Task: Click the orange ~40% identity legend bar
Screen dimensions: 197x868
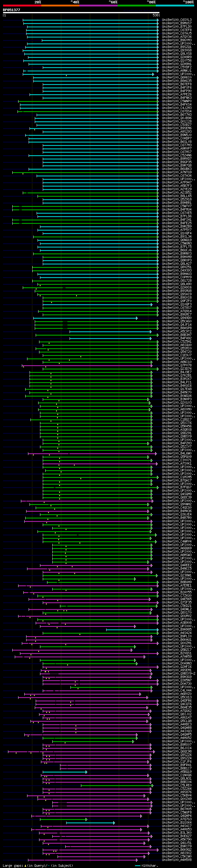Action: pos(60,6)
